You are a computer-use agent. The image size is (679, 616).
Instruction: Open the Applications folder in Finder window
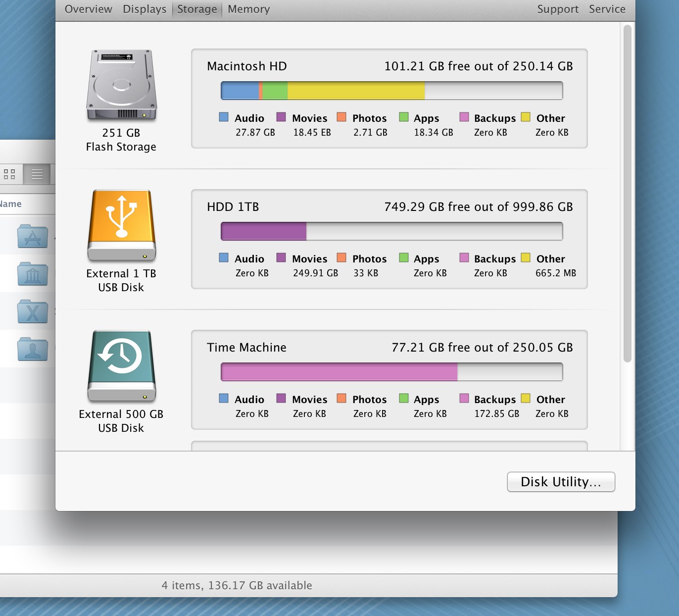pos(33,236)
